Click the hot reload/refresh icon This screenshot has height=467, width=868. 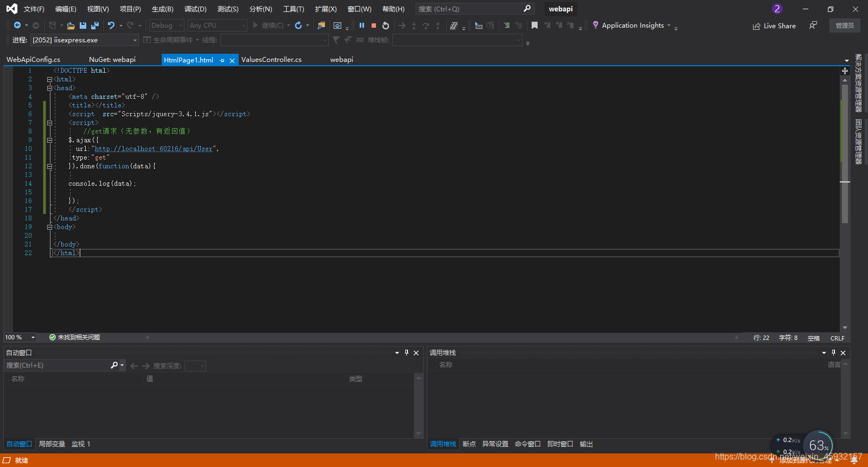[x=298, y=26]
